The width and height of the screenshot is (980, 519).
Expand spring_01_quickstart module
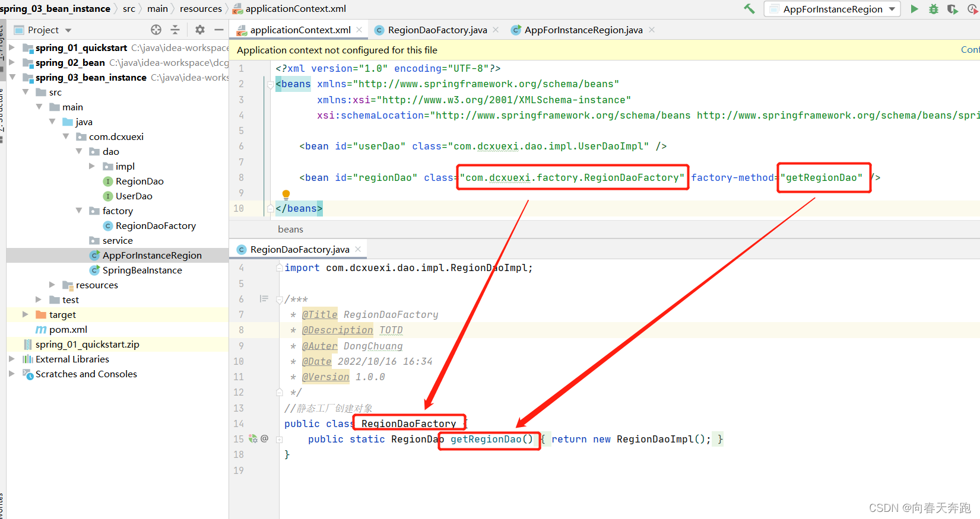[12, 47]
